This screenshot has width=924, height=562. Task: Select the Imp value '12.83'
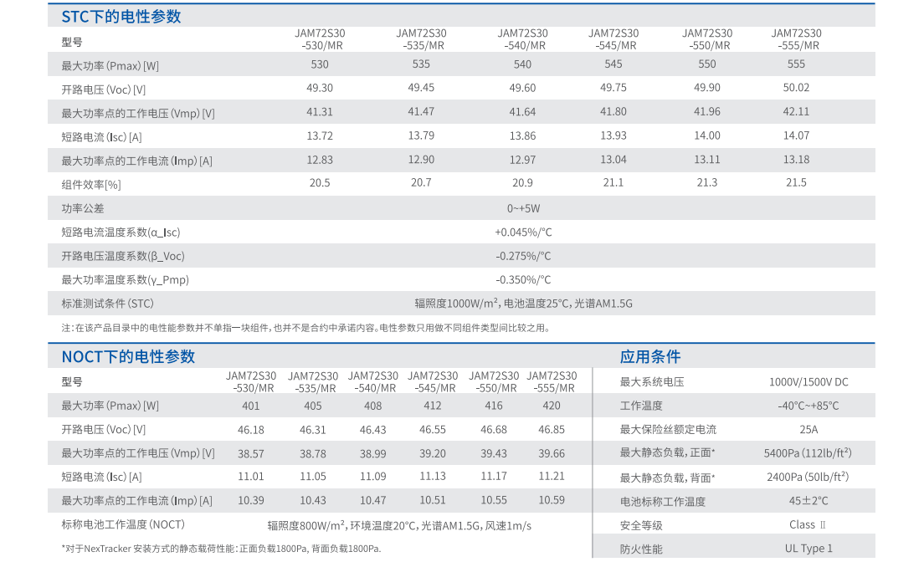320,160
